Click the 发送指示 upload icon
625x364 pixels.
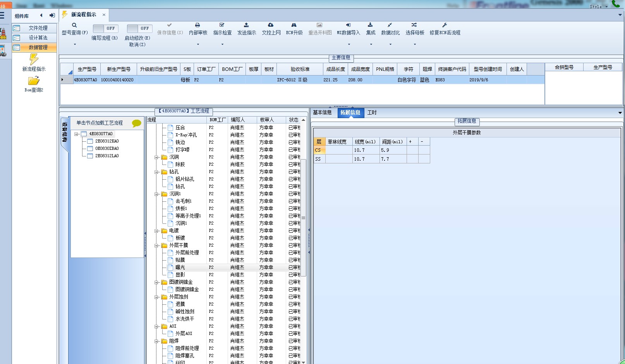[246, 25]
